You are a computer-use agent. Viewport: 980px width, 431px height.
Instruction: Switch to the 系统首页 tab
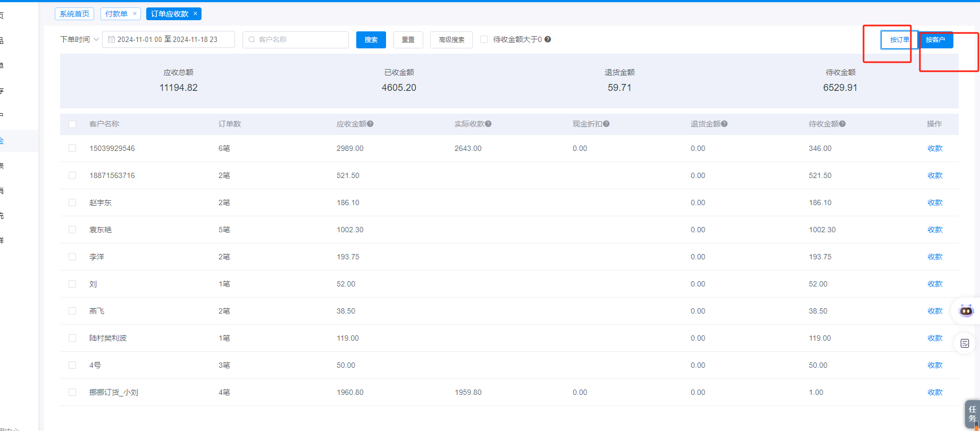pyautogui.click(x=74, y=14)
